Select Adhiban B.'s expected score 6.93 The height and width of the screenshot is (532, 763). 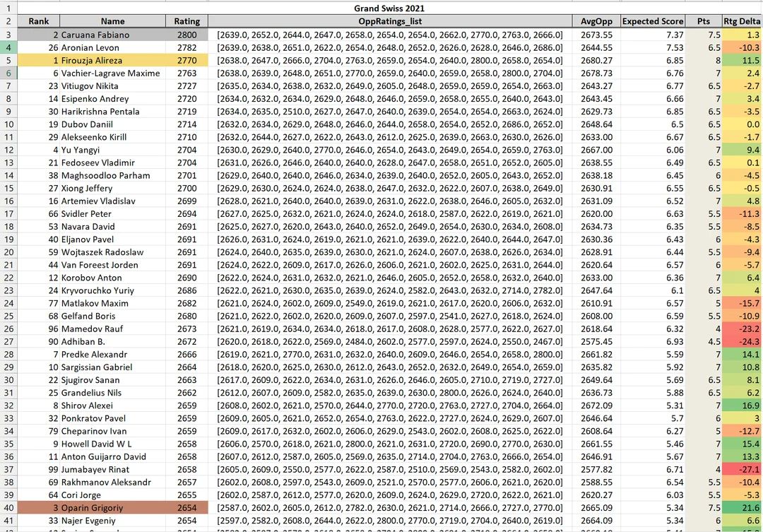pyautogui.click(x=653, y=342)
